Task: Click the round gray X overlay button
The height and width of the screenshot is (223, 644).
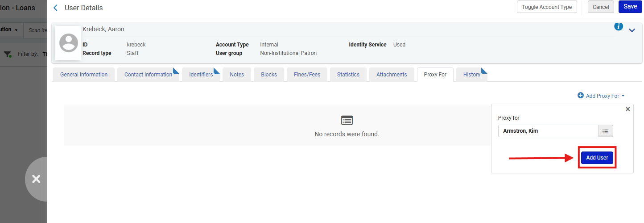Action: click(36, 179)
